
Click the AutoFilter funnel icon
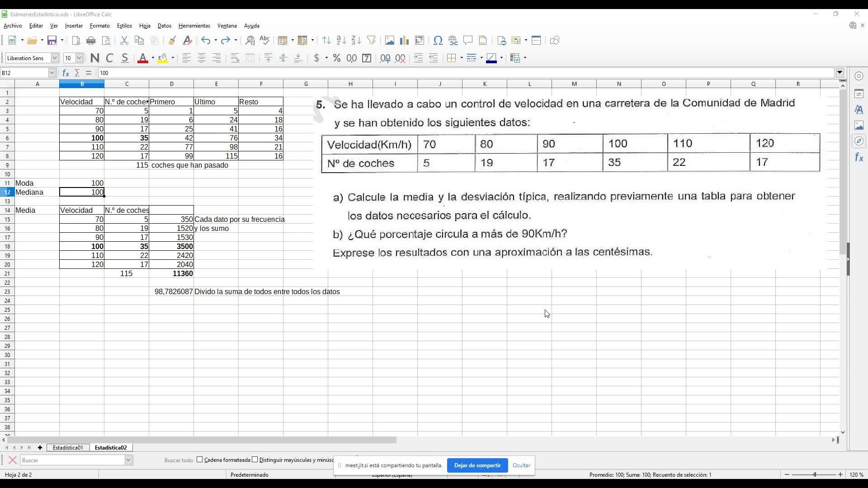[x=371, y=41]
